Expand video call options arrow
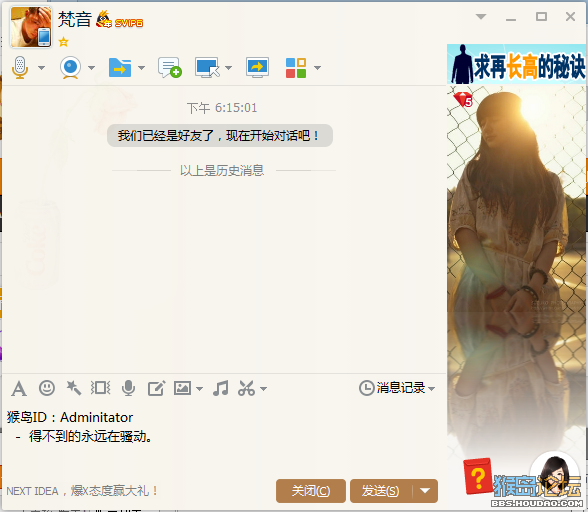The width and height of the screenshot is (588, 512). coord(92,68)
